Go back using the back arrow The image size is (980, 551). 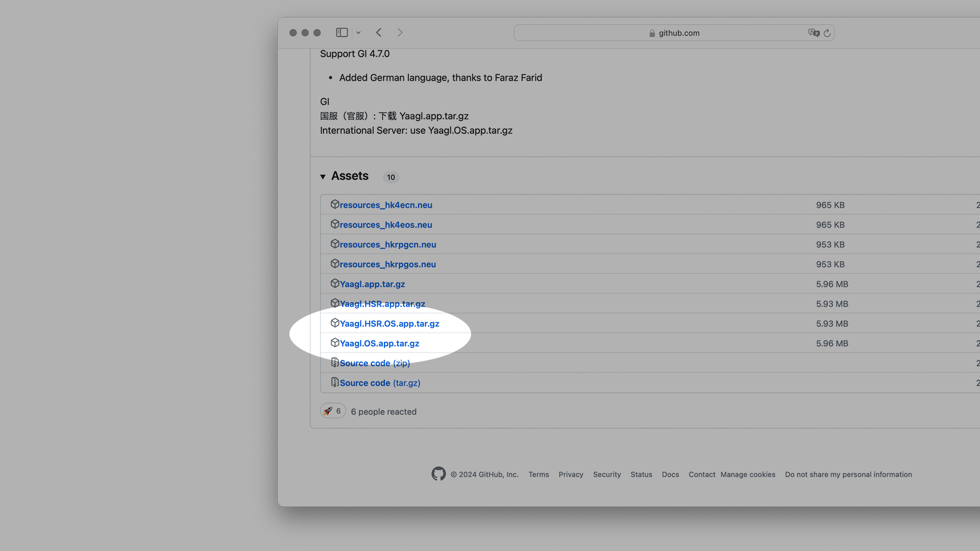[x=379, y=33]
